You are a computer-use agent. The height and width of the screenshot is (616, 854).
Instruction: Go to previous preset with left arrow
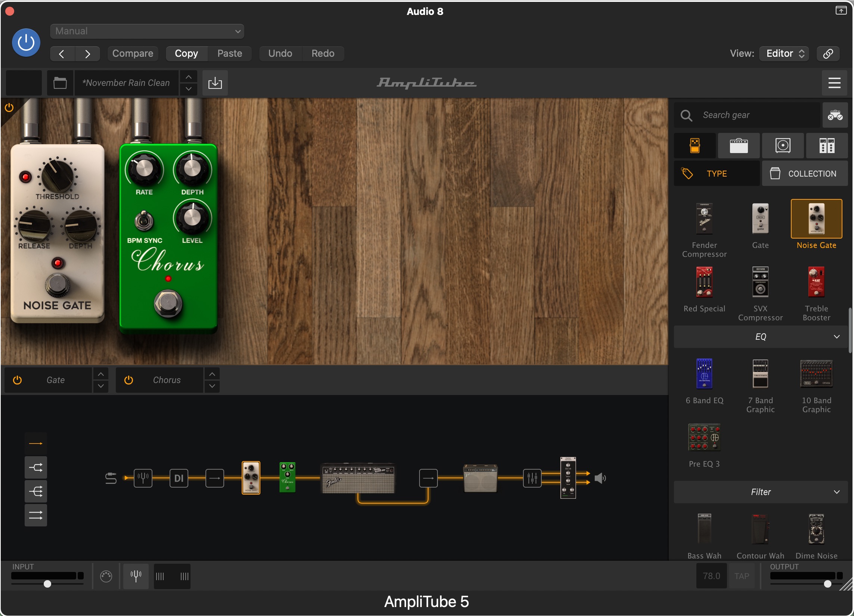point(62,53)
